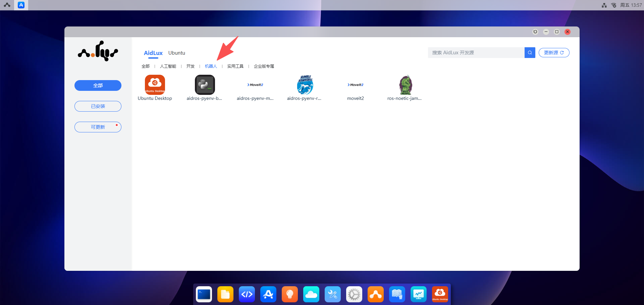This screenshot has height=305, width=644.
Task: Open the orange AidLux dock app
Action: click(376, 294)
